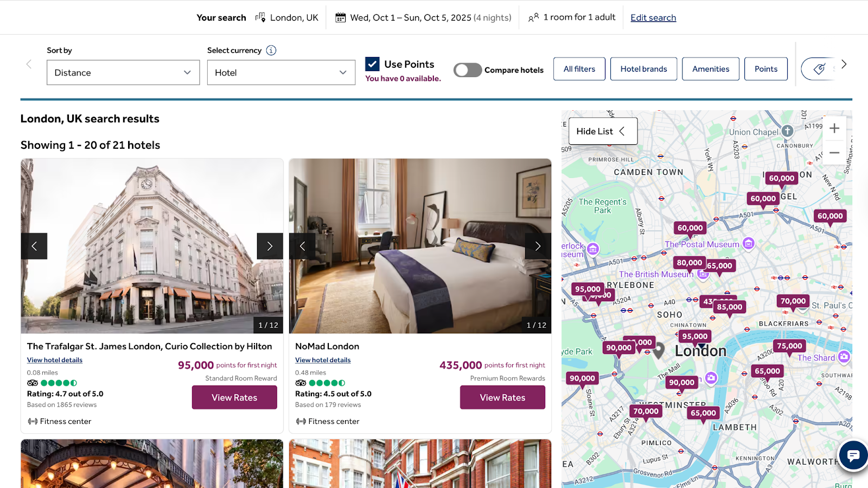Show next photo of The Trafalgar St. James
The image size is (868, 488).
pyautogui.click(x=270, y=246)
